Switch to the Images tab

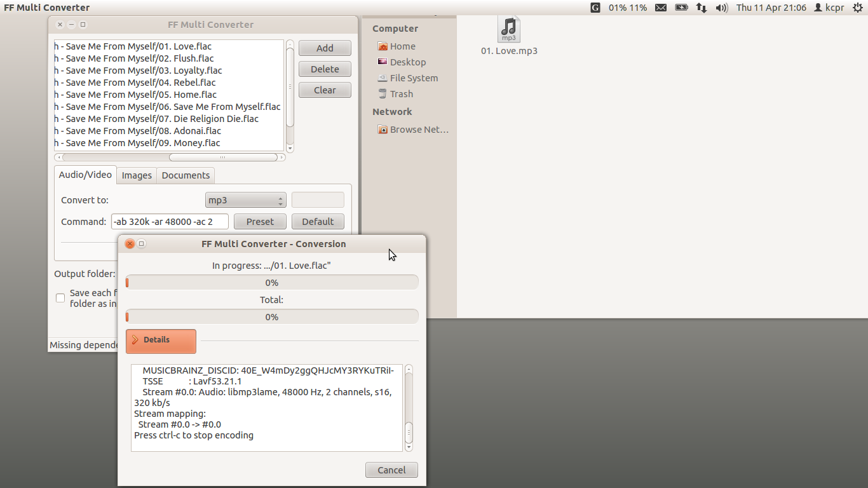pyautogui.click(x=137, y=175)
